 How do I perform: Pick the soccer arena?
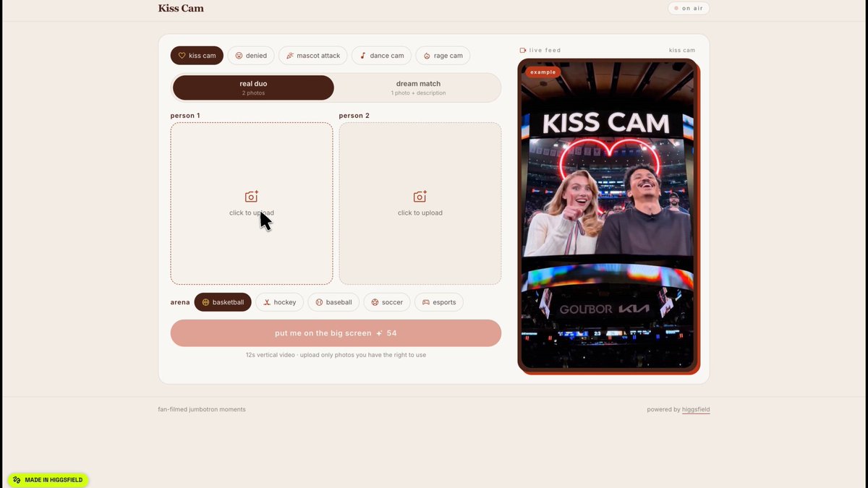387,302
